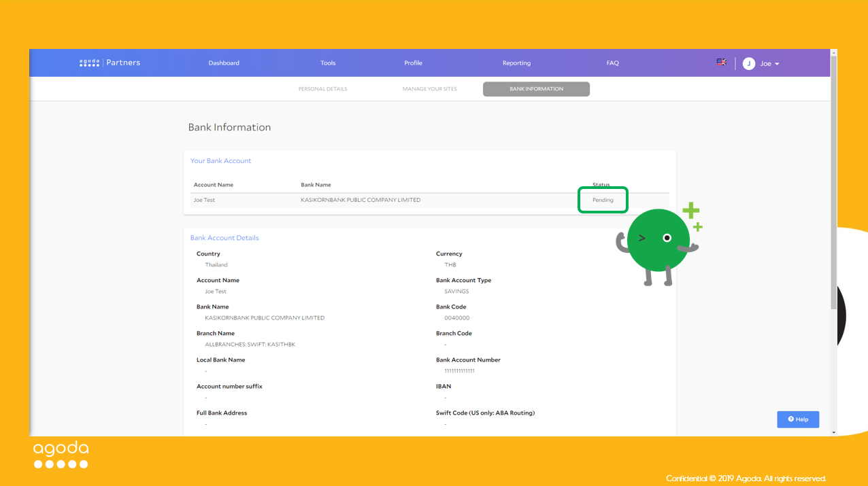Click the SAVINGS account type value
This screenshot has width=868, height=486.
tap(456, 292)
